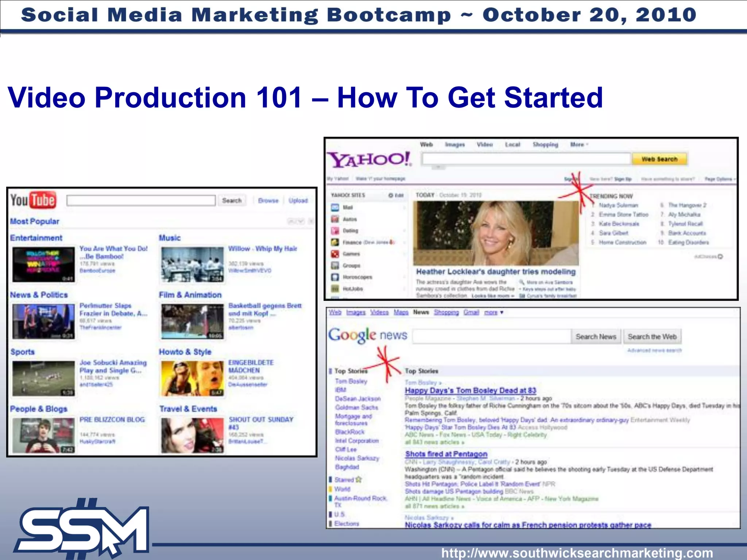Play the Joe Sobucki Amazing Play thumbnail
Viewport: 747px width, 560px height.
(x=43, y=378)
